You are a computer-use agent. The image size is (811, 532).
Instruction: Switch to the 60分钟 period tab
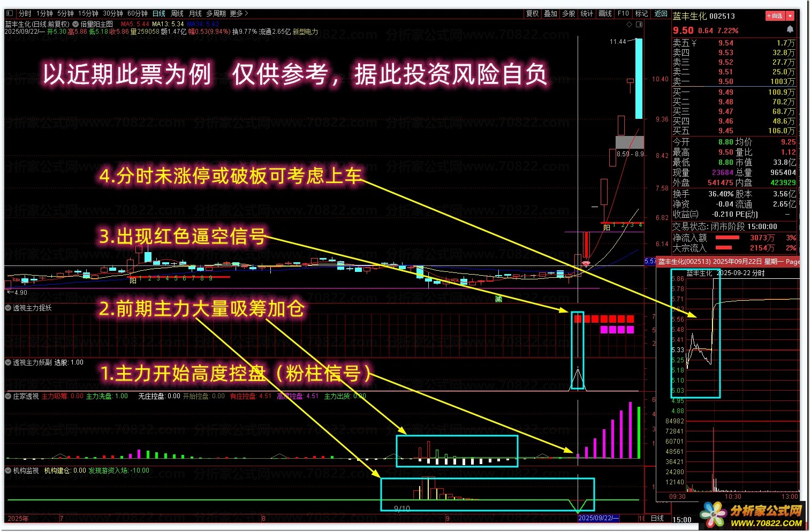click(138, 13)
